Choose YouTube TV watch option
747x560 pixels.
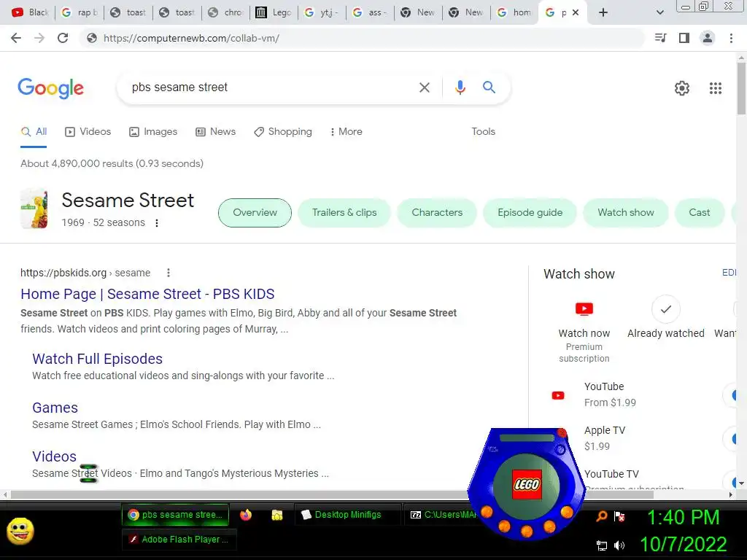(611, 474)
